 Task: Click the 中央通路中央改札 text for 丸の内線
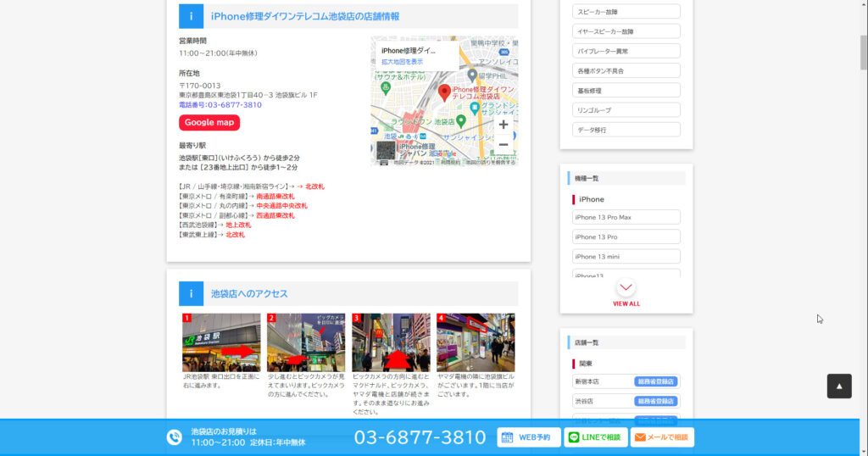tap(281, 206)
